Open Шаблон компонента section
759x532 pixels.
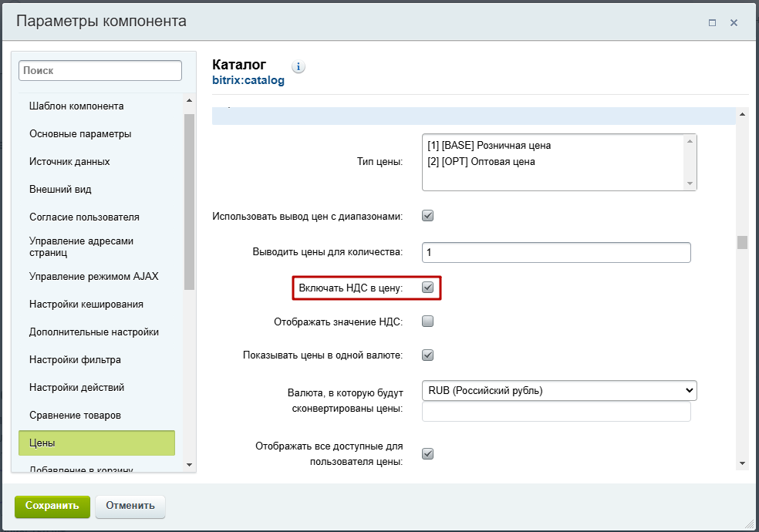click(x=76, y=106)
